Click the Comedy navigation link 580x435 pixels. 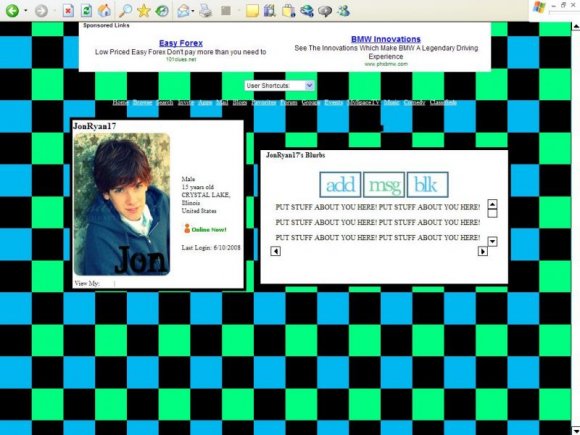tap(414, 102)
